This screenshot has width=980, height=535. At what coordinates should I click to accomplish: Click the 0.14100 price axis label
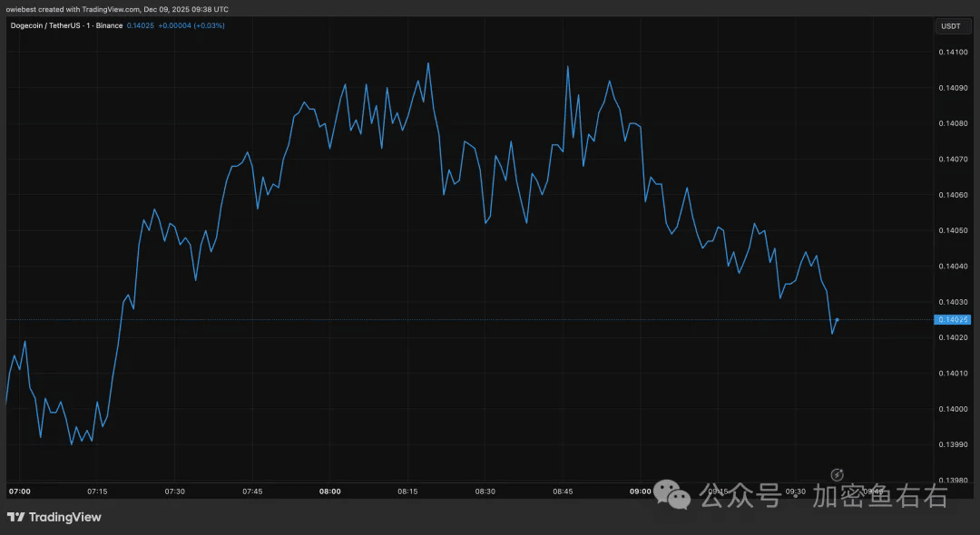(953, 52)
